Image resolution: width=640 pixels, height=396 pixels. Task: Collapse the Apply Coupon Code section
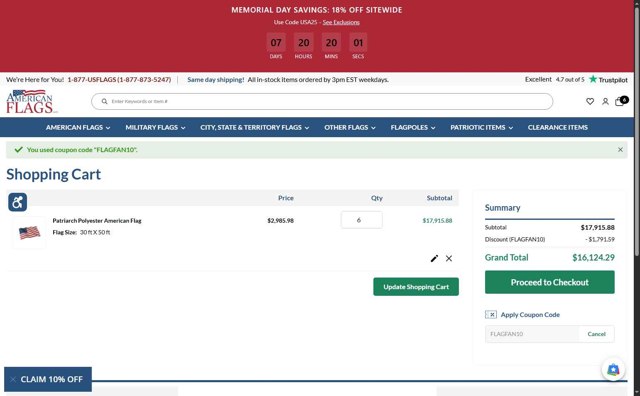click(x=522, y=314)
